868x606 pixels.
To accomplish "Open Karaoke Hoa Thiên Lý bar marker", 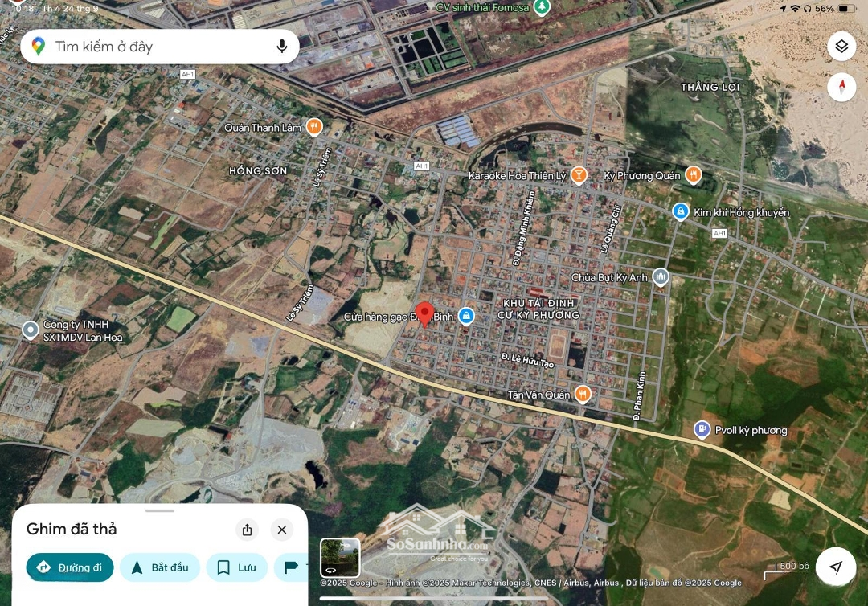I will [579, 175].
